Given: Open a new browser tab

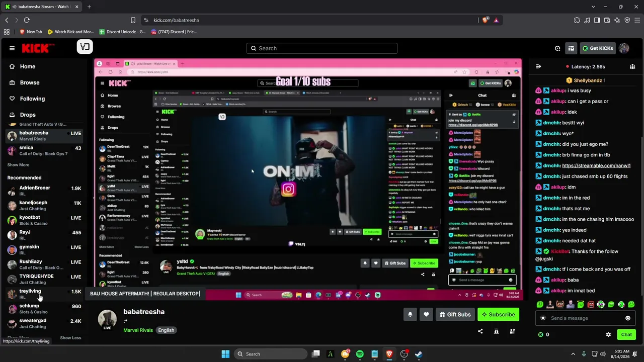Looking at the screenshot, I should (x=89, y=7).
